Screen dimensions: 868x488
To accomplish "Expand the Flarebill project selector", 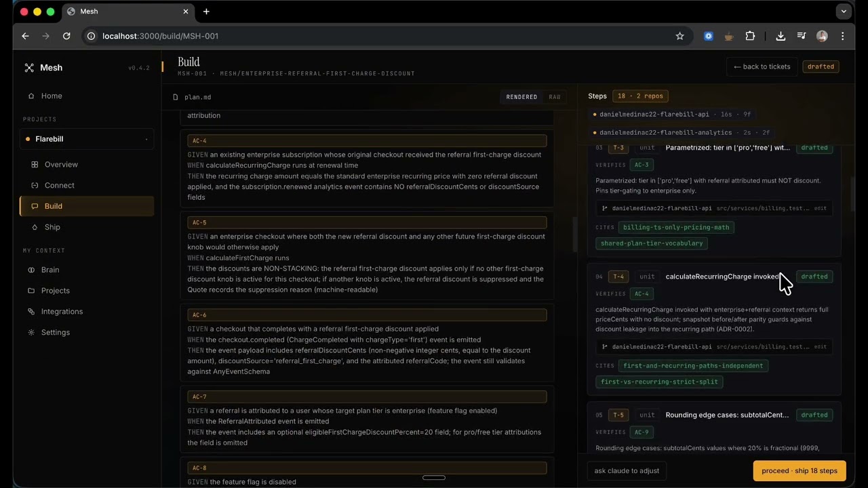I will (x=87, y=139).
